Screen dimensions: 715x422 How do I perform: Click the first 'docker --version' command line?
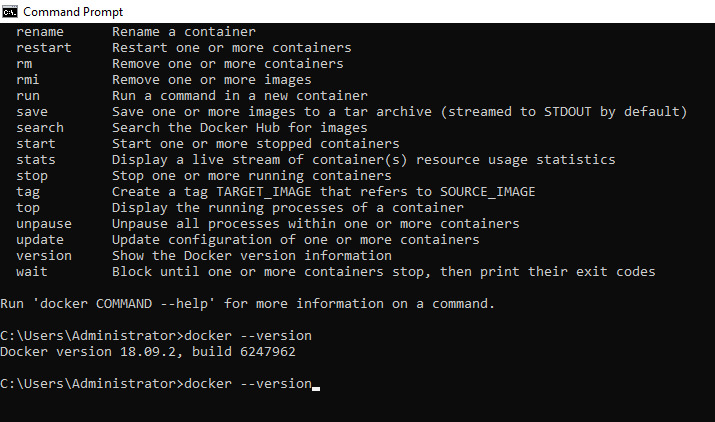(156, 336)
